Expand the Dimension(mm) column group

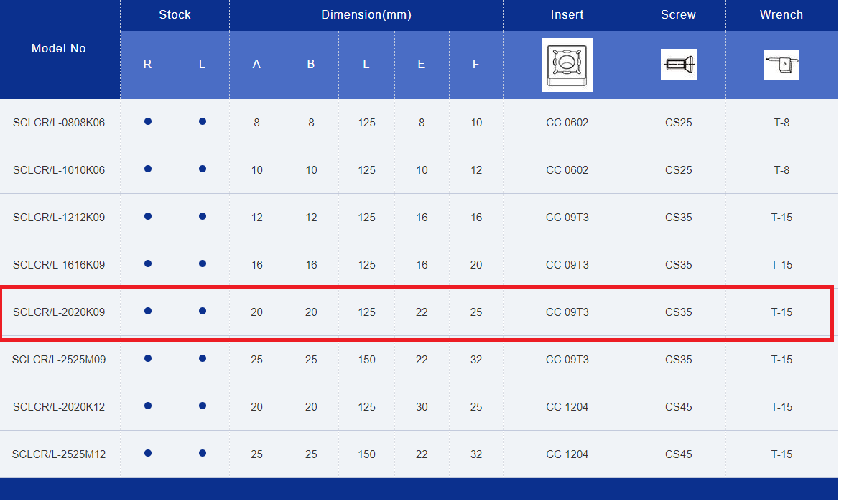pos(366,14)
